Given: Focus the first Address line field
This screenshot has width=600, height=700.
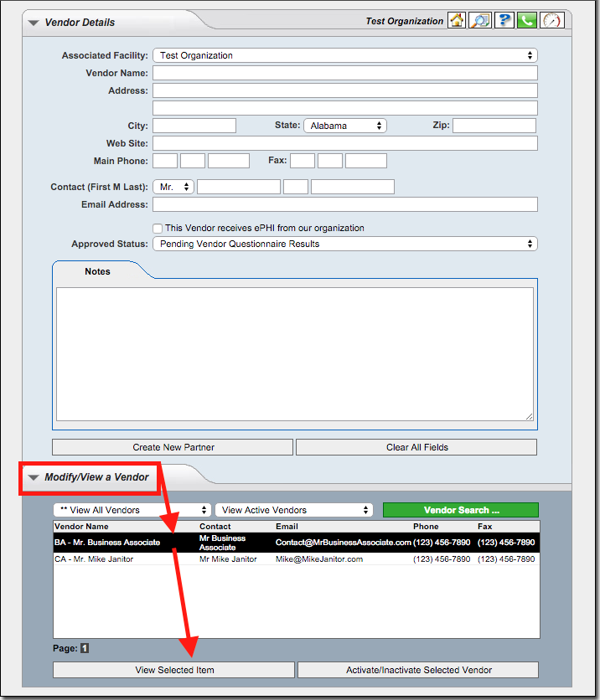Looking at the screenshot, I should 345,90.
